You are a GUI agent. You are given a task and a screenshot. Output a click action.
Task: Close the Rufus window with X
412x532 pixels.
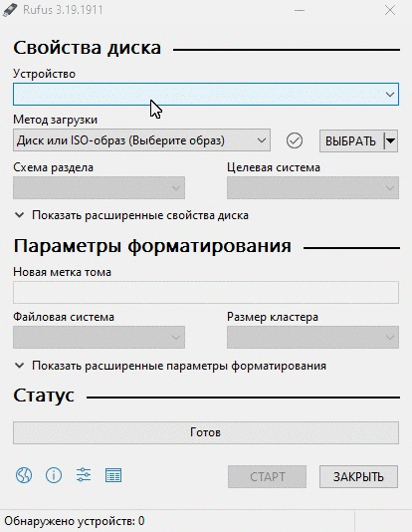click(390, 10)
